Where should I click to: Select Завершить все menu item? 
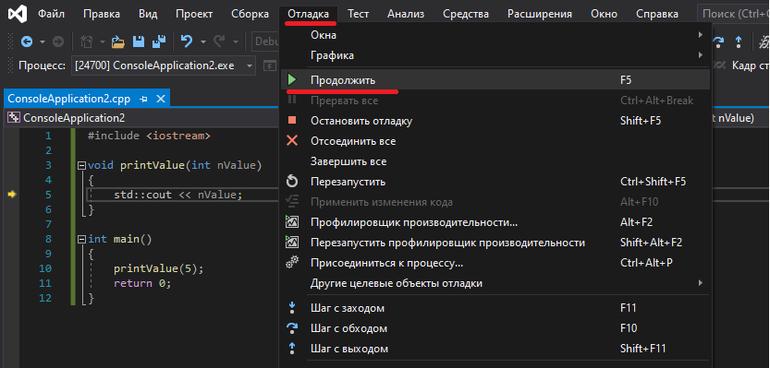tap(495, 161)
